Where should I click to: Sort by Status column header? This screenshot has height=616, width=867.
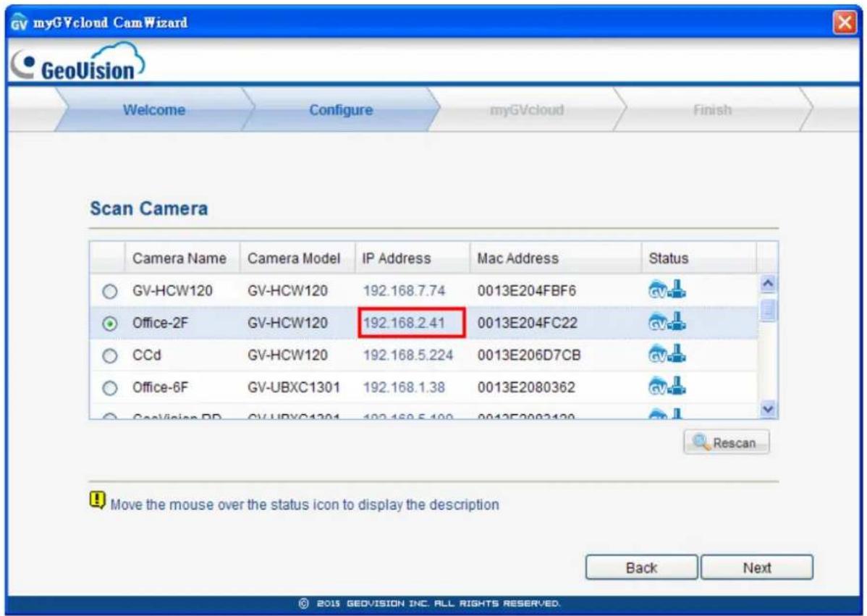pyautogui.click(x=698, y=258)
